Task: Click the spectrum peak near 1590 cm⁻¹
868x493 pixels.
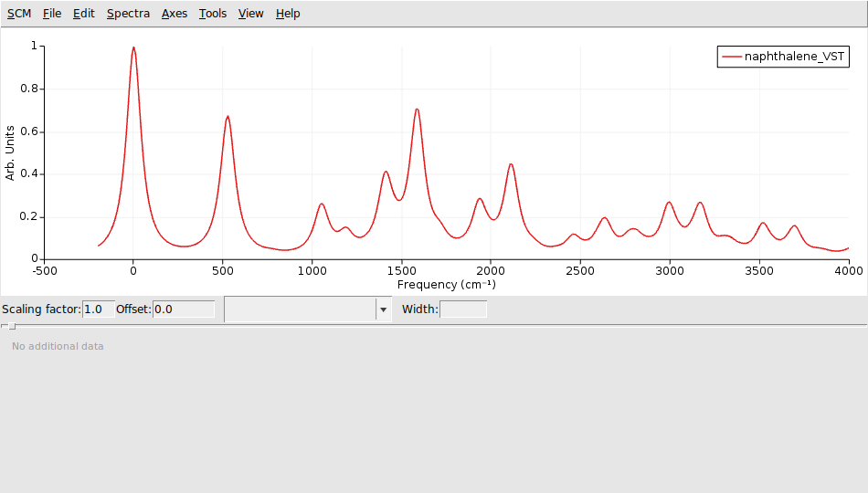Action: pos(417,110)
